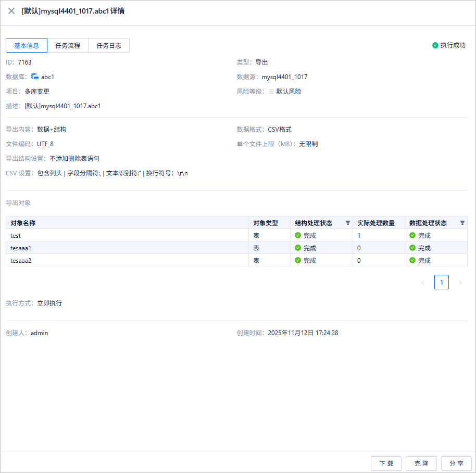This screenshot has height=473, width=476.
Task: Select the 基本信息 tab
Action: (27, 45)
